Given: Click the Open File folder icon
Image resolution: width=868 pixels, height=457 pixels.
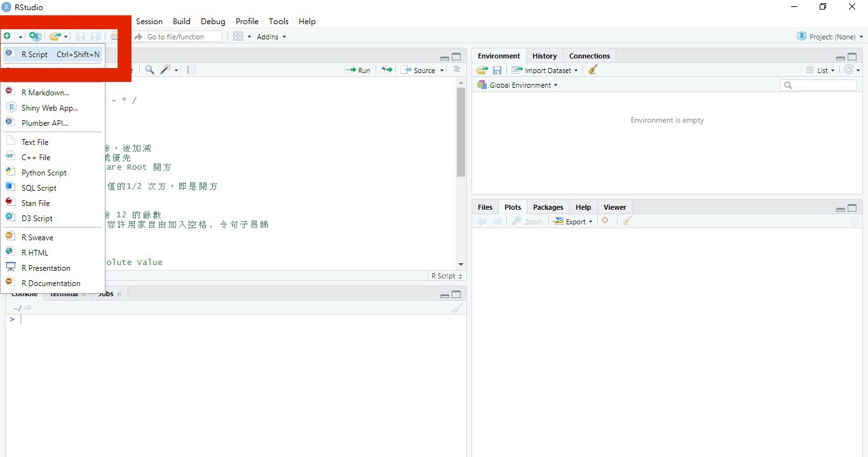Looking at the screenshot, I should (x=55, y=36).
